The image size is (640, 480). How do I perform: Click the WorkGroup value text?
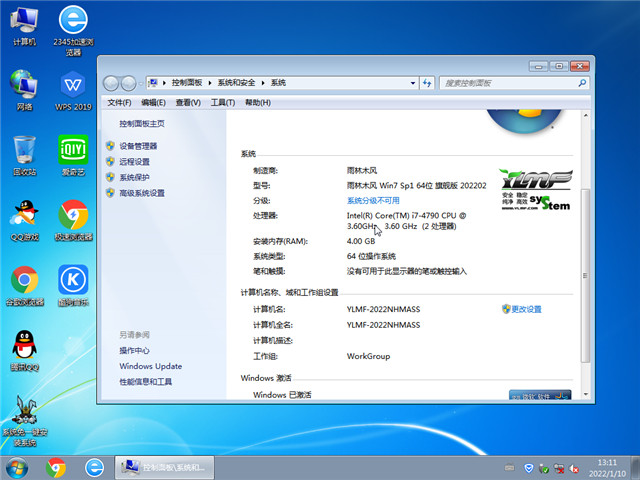(x=368, y=356)
